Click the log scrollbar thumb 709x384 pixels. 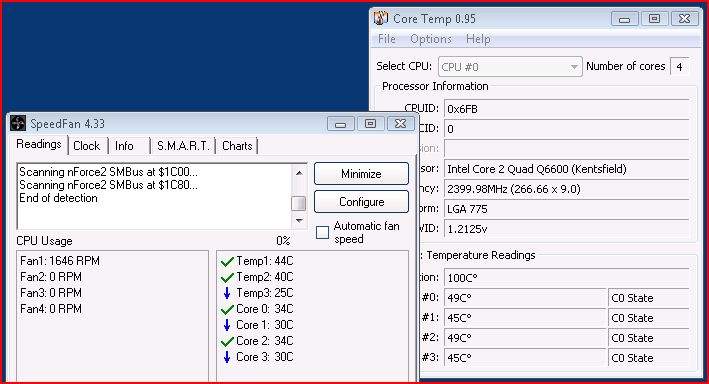click(298, 203)
